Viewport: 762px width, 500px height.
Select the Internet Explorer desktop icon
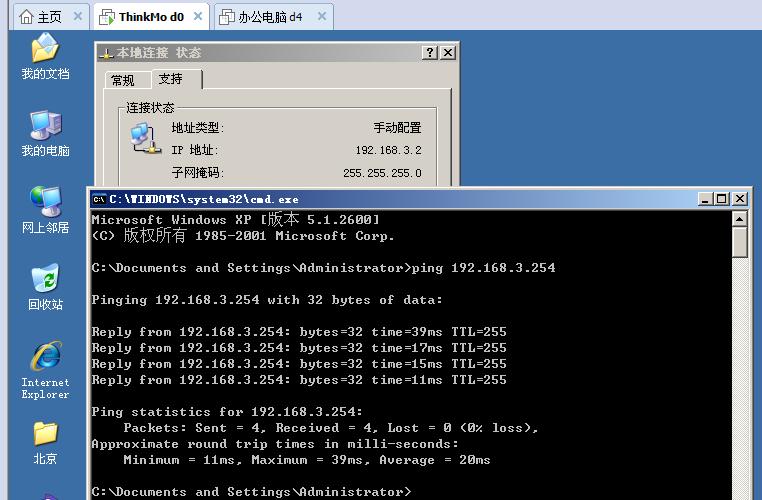(x=45, y=370)
